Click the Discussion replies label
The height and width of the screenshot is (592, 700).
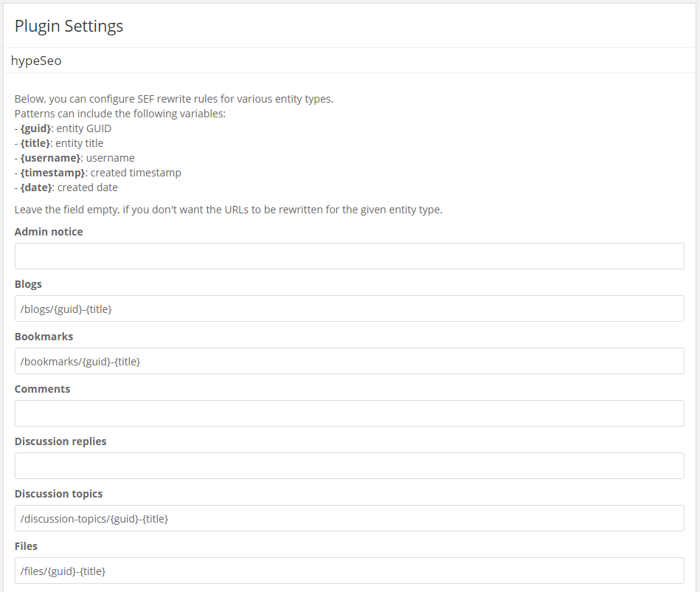click(x=60, y=441)
